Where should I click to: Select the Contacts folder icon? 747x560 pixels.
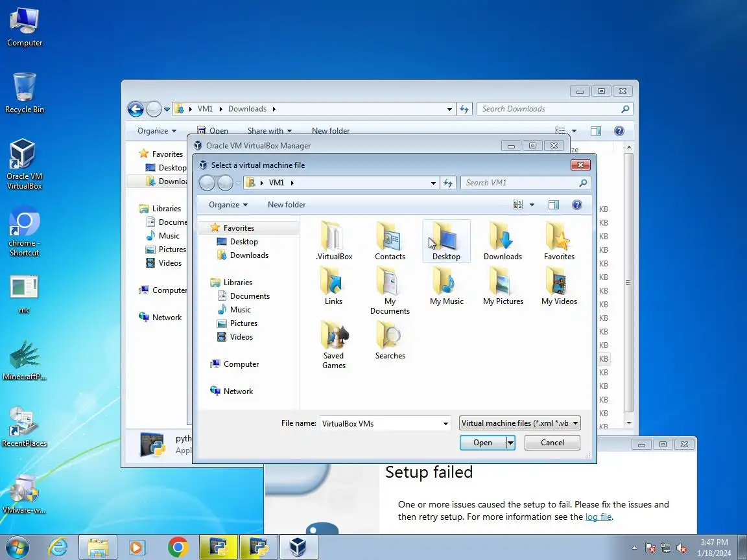390,241
